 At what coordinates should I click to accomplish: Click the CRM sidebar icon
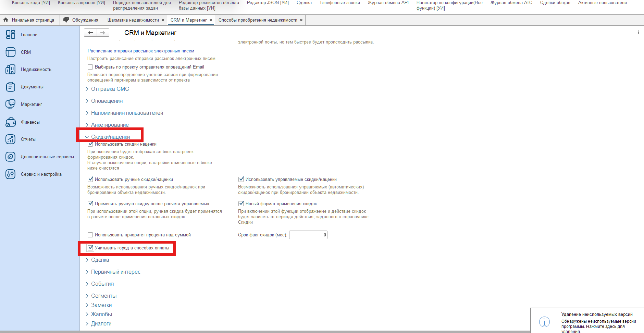pyautogui.click(x=11, y=52)
